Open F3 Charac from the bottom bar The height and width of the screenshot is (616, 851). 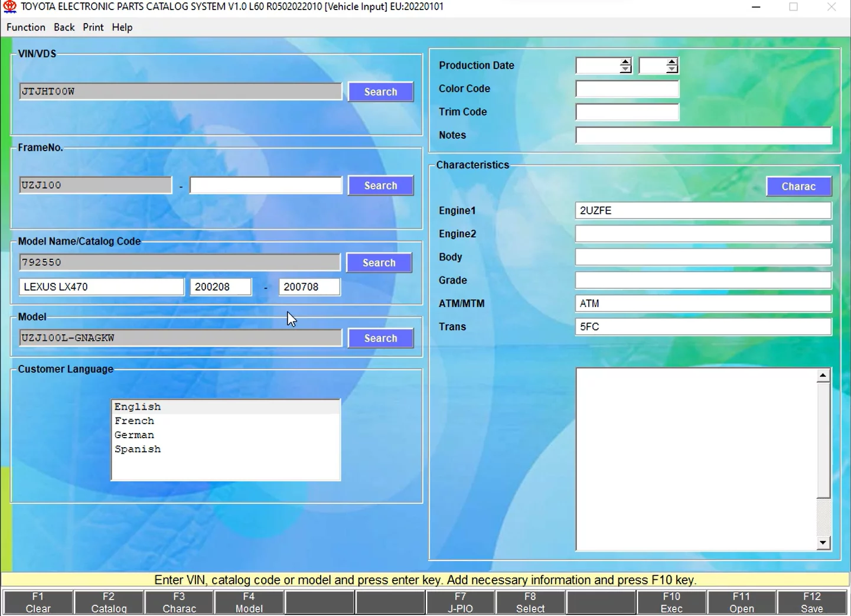pyautogui.click(x=179, y=602)
